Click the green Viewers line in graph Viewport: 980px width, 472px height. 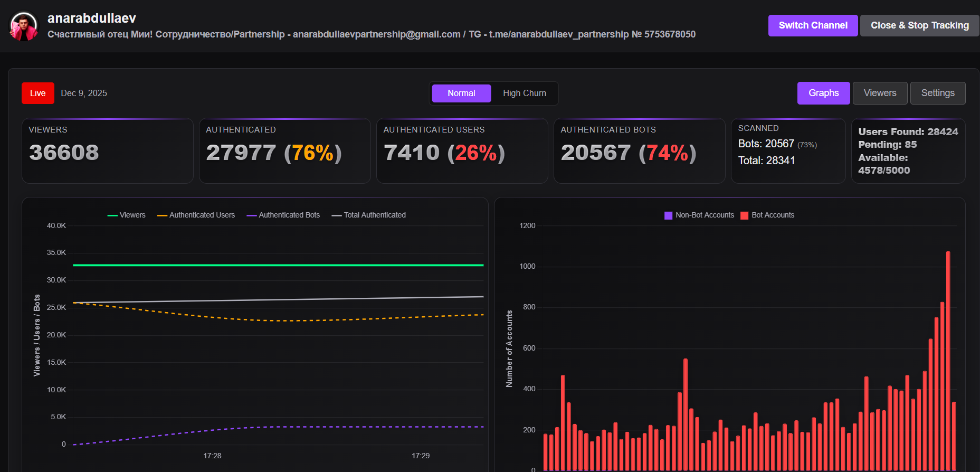click(x=278, y=265)
